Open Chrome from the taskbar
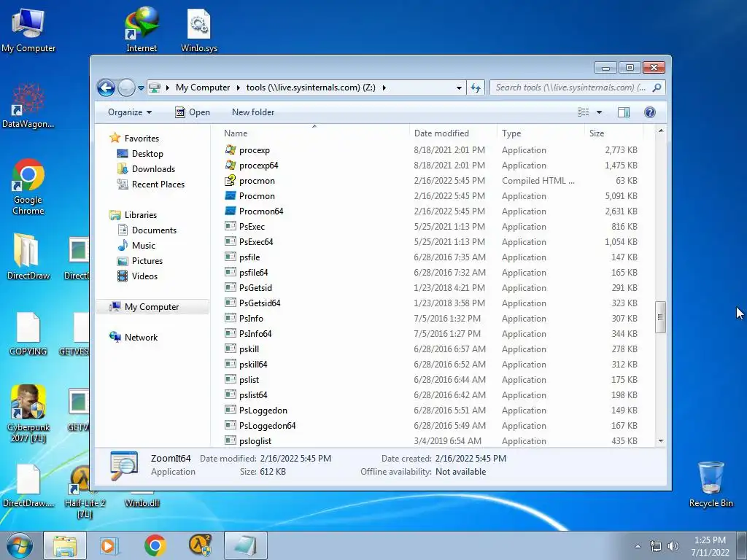The image size is (747, 560). [x=155, y=545]
